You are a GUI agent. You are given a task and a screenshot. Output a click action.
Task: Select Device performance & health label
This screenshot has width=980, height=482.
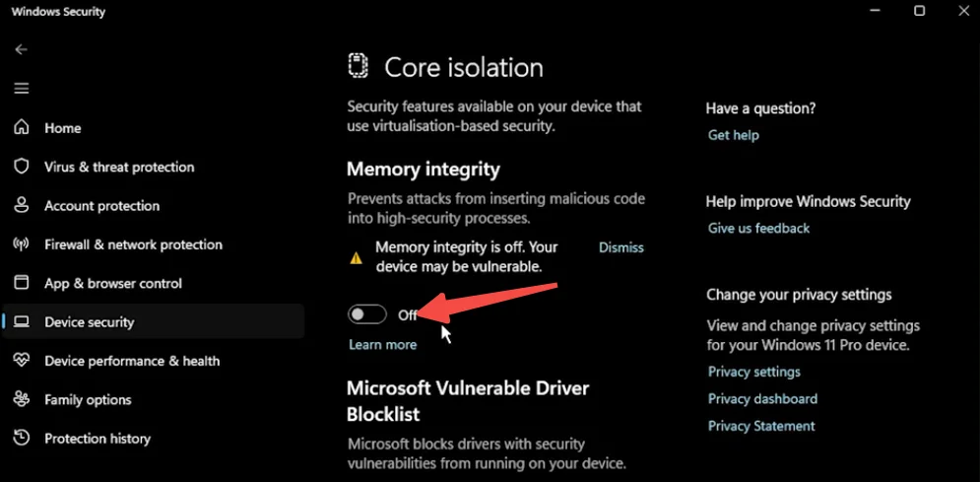point(132,361)
